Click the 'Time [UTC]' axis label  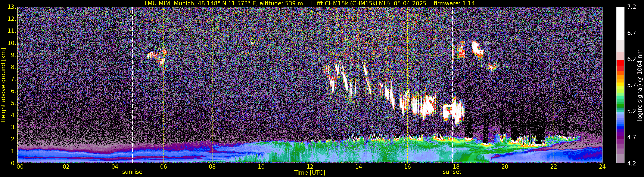[310, 172]
